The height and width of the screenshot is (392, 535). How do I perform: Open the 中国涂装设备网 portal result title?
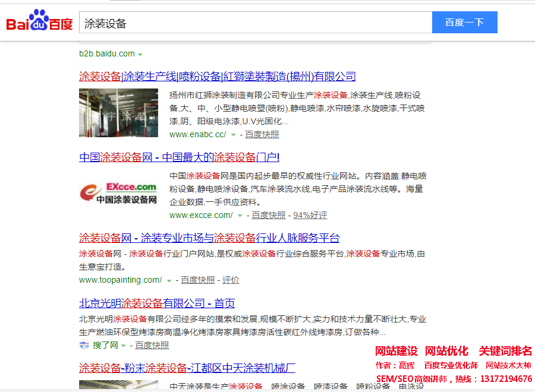(x=179, y=157)
